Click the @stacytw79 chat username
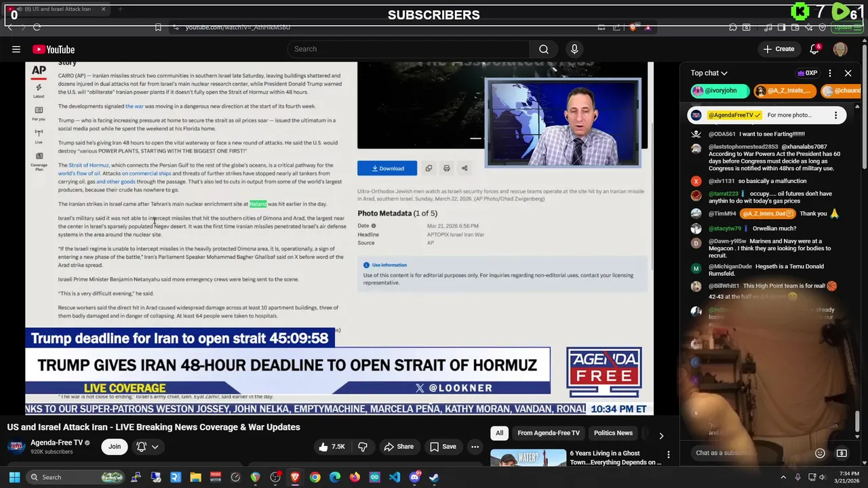868x488 pixels. pyautogui.click(x=725, y=229)
